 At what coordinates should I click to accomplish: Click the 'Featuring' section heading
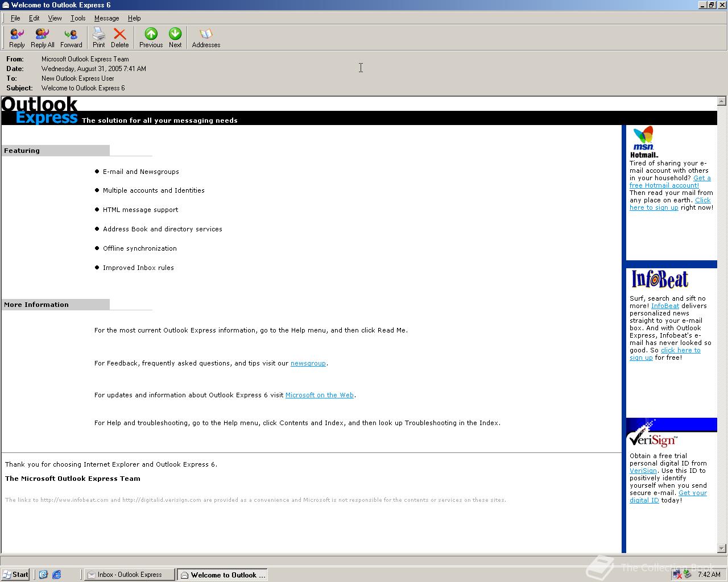[22, 151]
